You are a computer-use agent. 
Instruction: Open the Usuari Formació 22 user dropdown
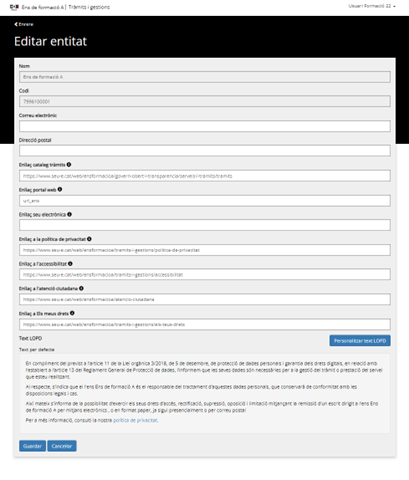(x=372, y=6)
